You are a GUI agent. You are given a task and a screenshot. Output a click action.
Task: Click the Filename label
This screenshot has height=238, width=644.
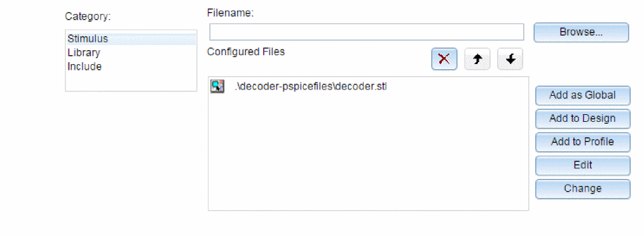(x=230, y=13)
